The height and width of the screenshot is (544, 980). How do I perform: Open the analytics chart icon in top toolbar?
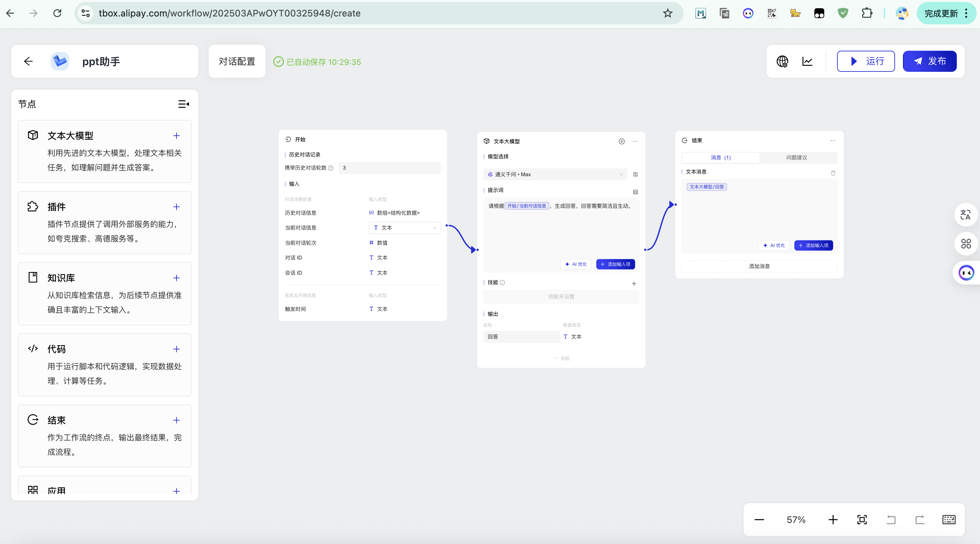(x=807, y=61)
